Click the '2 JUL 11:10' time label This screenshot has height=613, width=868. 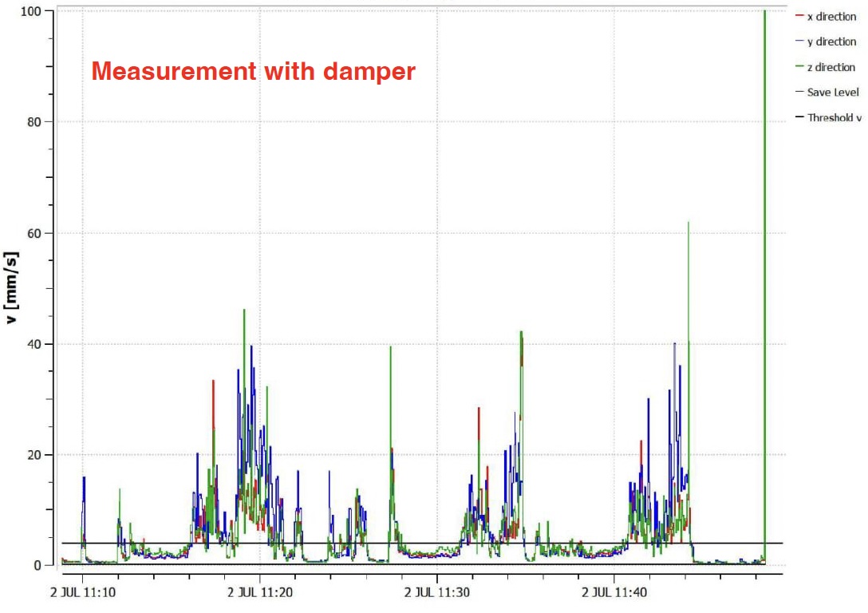(x=83, y=592)
